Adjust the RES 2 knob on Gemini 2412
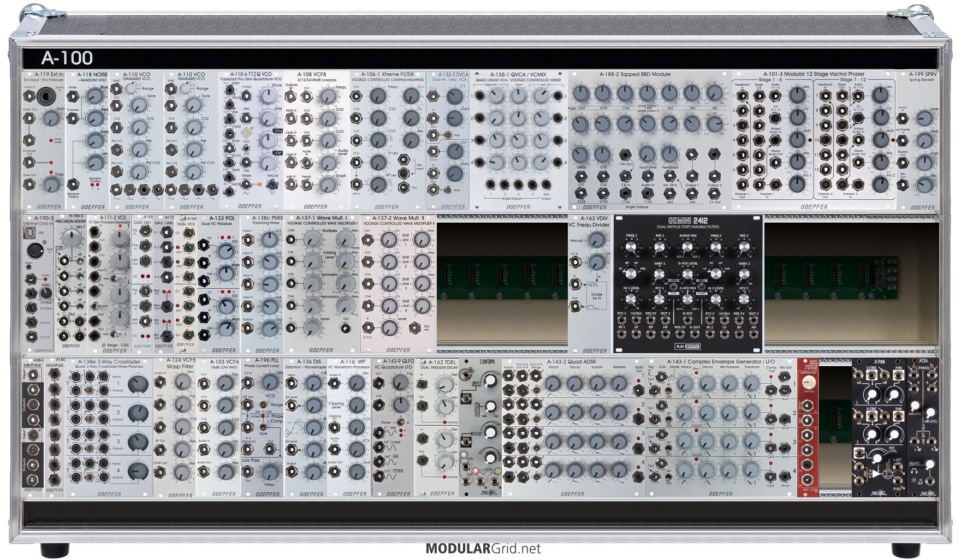 coord(744,248)
